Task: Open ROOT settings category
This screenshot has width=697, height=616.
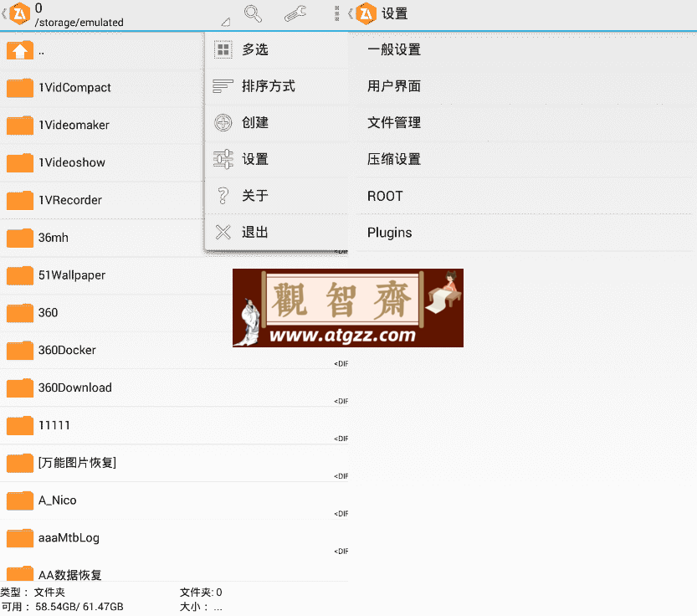Action: coord(523,196)
